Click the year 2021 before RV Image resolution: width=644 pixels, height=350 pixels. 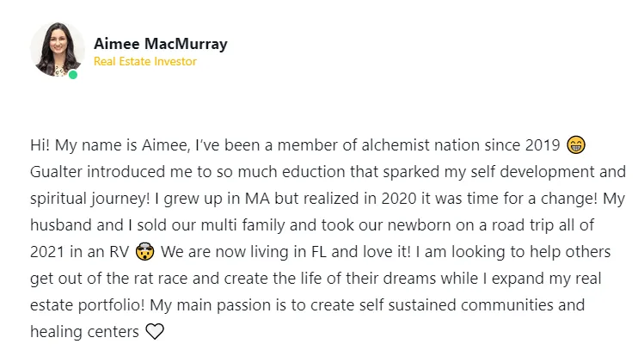point(47,252)
